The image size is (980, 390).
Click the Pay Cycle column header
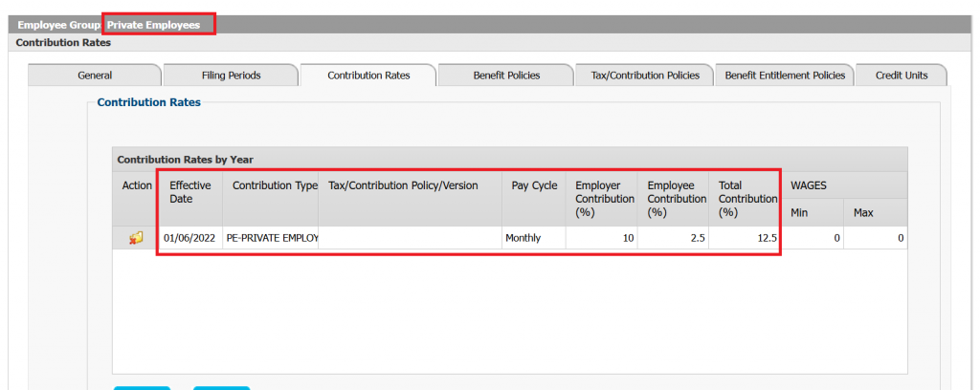pos(534,185)
